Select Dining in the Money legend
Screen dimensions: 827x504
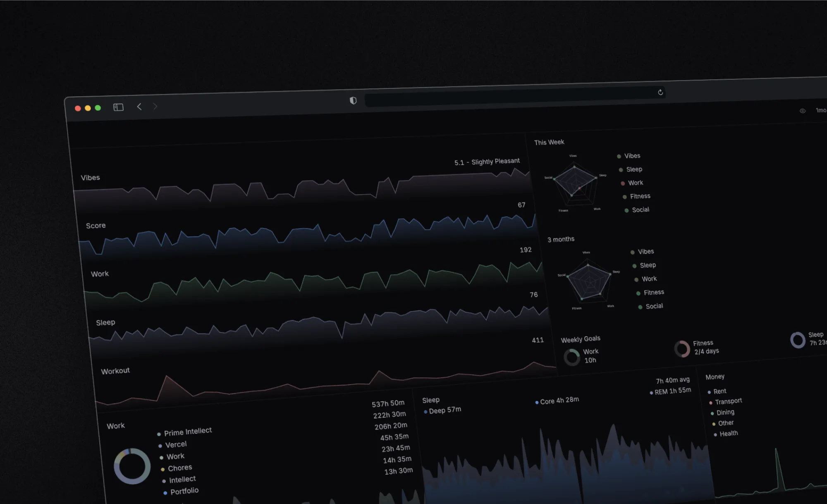coord(722,412)
